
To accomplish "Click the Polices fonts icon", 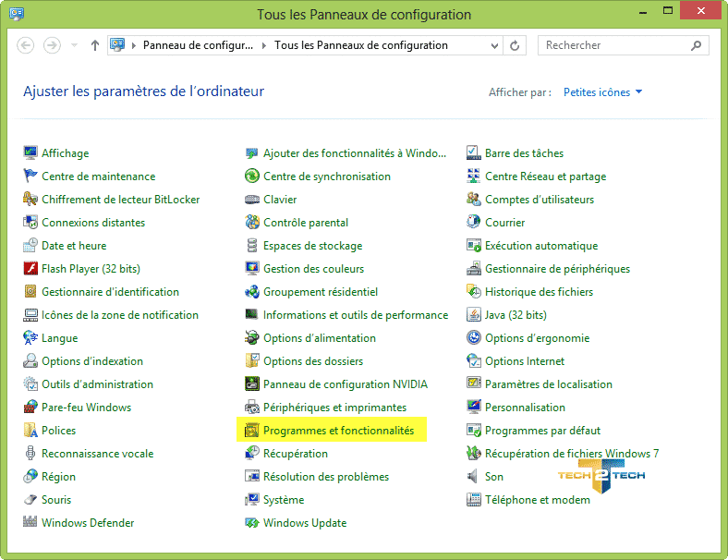I will (x=30, y=431).
